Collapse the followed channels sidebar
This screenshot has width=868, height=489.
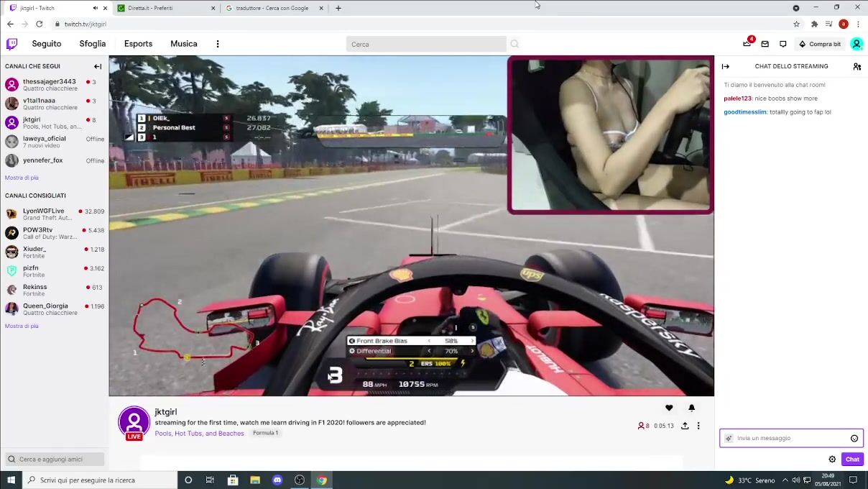(98, 66)
